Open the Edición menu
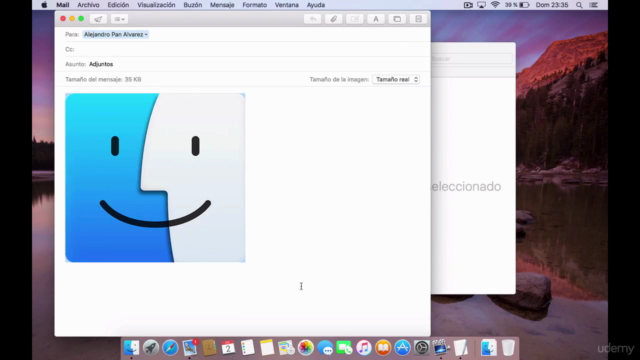The image size is (640, 360). point(118,5)
